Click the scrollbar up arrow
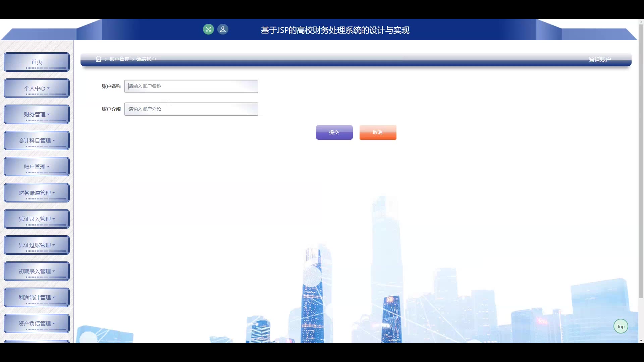 pyautogui.click(x=641, y=21)
